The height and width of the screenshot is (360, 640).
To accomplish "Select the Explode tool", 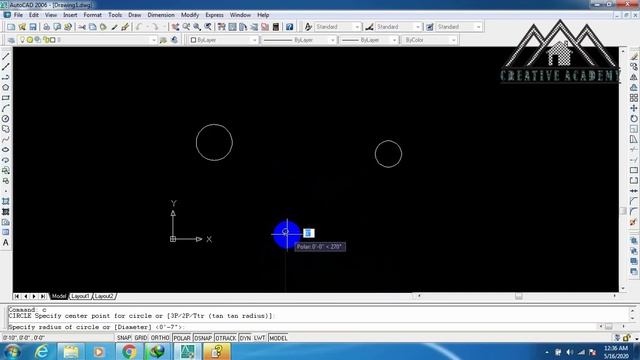I will click(x=633, y=222).
